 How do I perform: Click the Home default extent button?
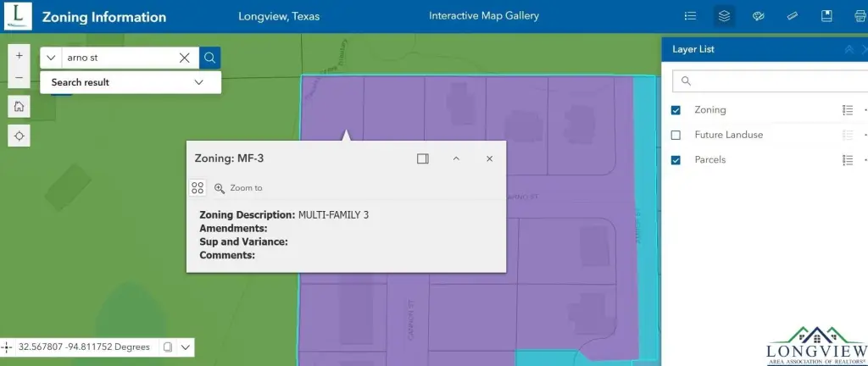pos(19,106)
